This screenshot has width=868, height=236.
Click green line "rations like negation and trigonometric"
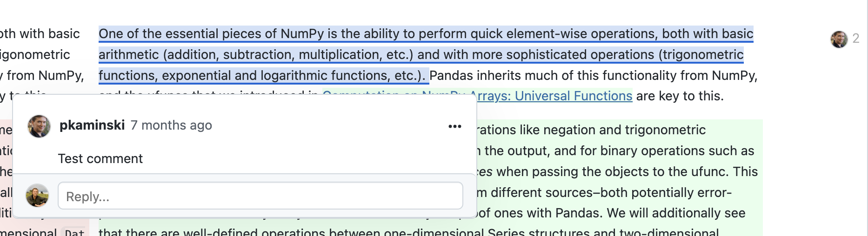591,130
